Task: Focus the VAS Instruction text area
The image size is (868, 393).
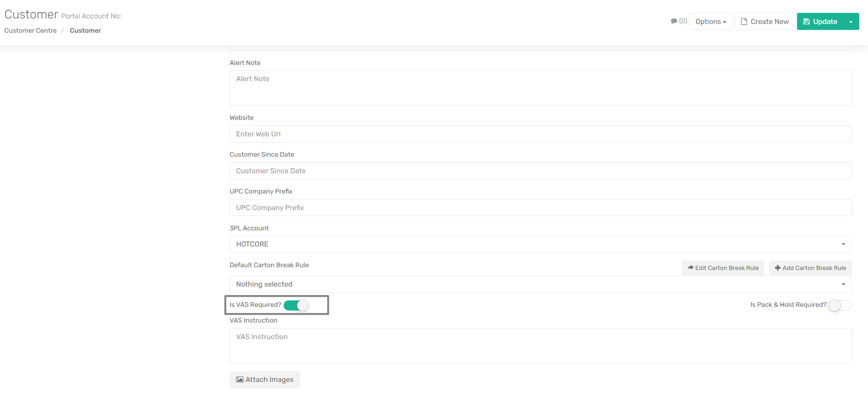Action: pos(541,346)
